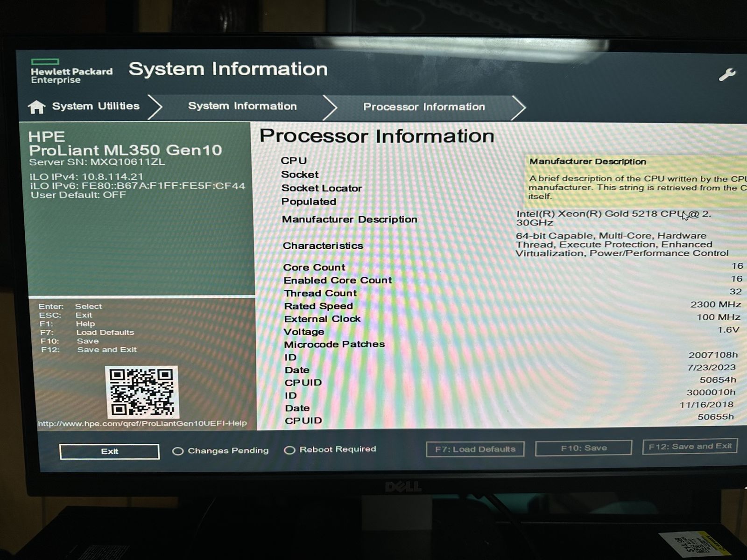Click the wrench settings icon

tap(726, 75)
